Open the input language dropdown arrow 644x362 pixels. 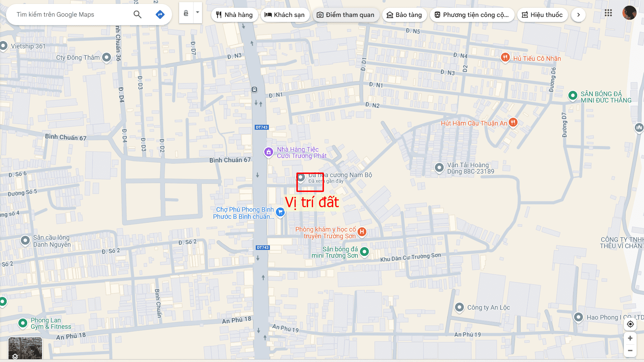(x=198, y=12)
